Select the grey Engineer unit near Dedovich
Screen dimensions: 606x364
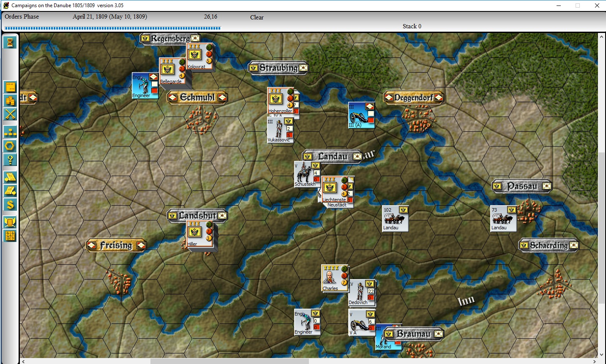307,322
